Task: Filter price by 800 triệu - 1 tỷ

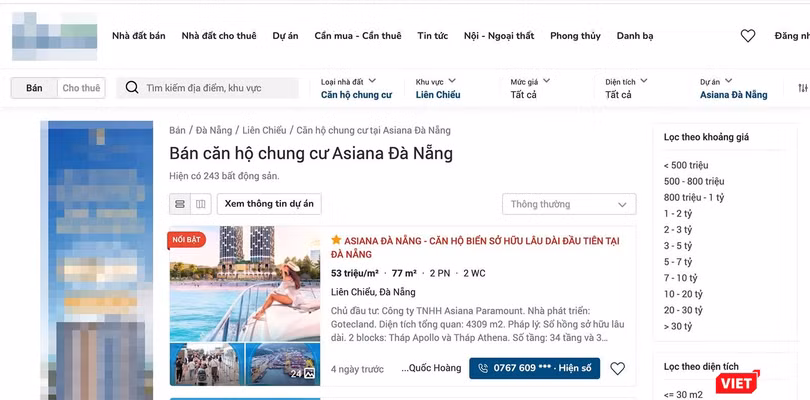Action: click(x=694, y=197)
